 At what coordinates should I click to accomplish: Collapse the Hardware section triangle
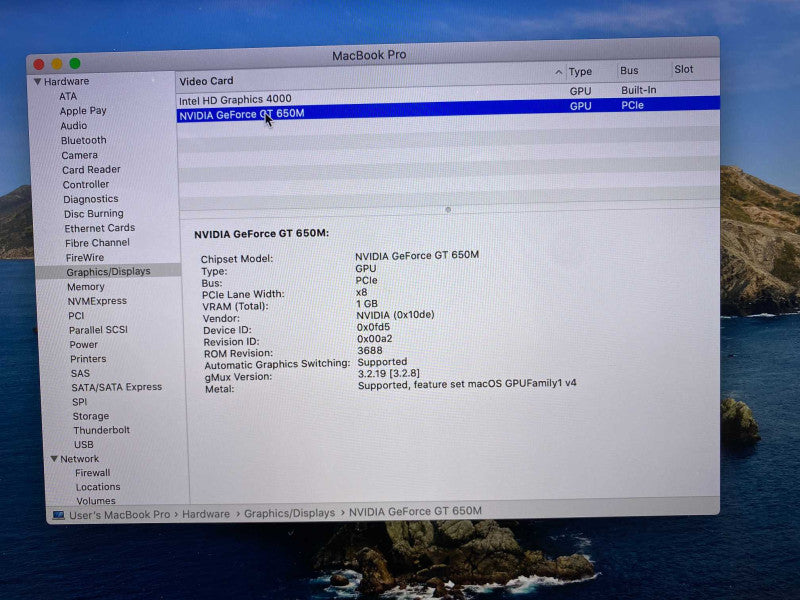37,81
